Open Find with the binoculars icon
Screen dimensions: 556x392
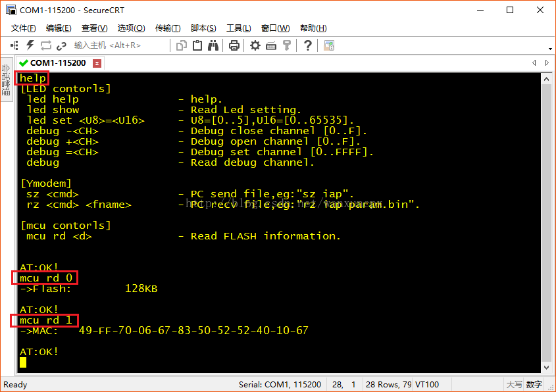tap(213, 45)
